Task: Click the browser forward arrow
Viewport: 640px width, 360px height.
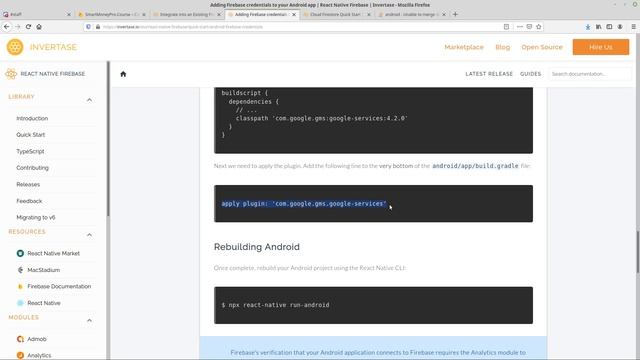Action: coord(18,27)
